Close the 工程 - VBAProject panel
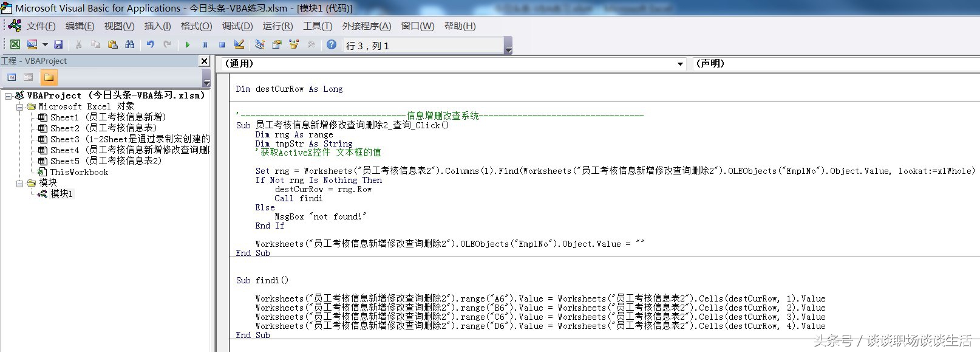 (x=205, y=61)
